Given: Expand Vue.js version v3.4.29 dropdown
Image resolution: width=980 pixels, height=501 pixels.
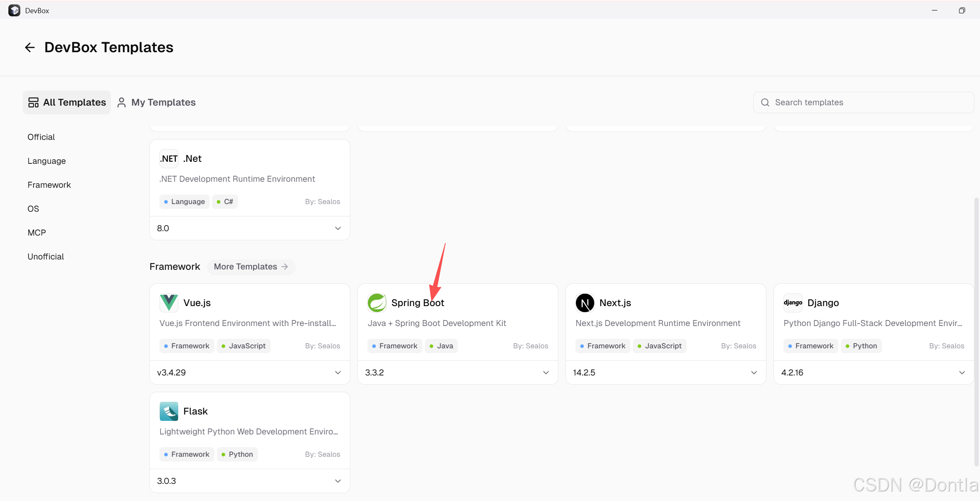Looking at the screenshot, I should 250,373.
